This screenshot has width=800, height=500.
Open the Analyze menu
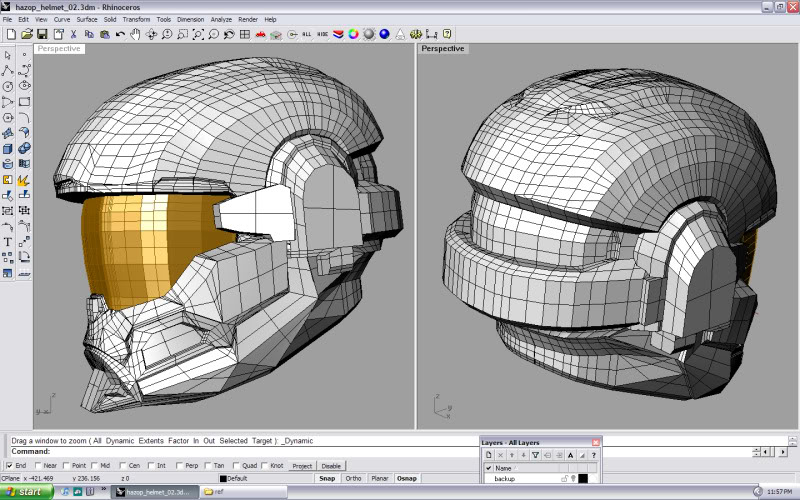221,19
